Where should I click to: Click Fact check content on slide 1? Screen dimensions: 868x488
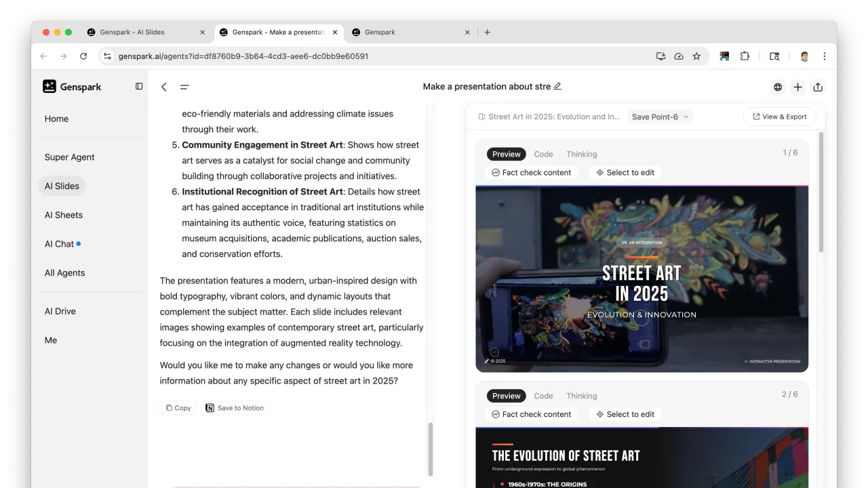(x=532, y=173)
